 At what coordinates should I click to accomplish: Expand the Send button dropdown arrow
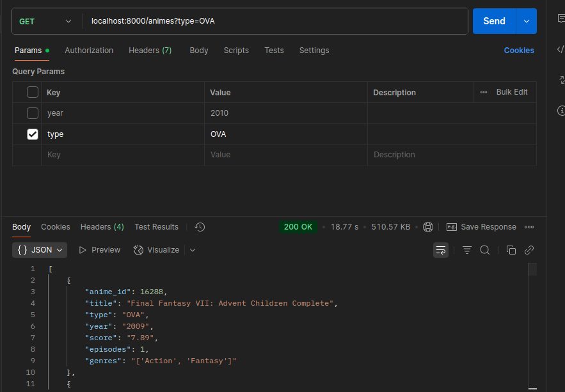527,21
